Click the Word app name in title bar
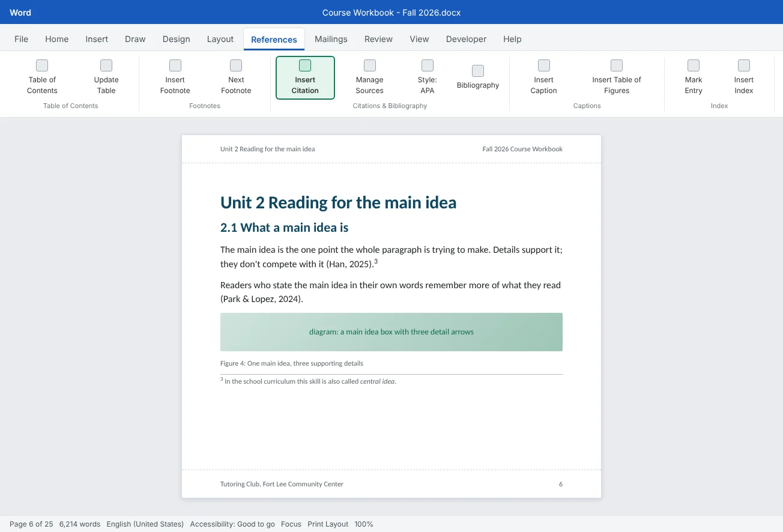The height and width of the screenshot is (532, 783). tap(20, 13)
